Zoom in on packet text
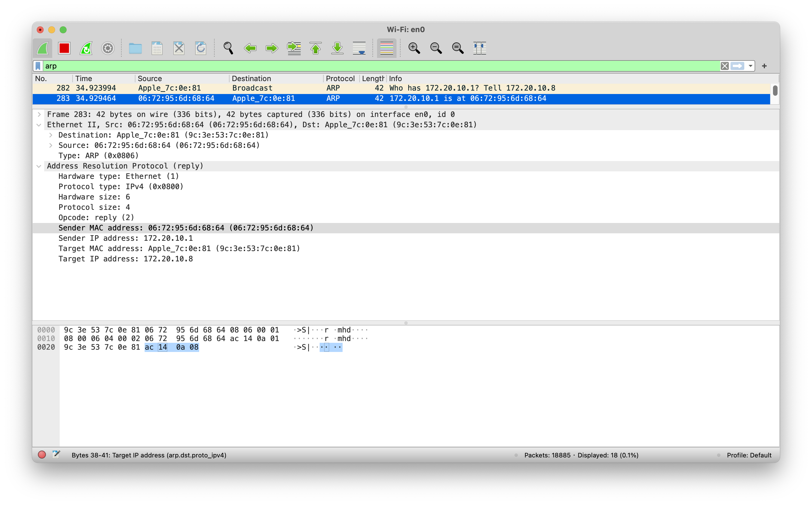The image size is (812, 505). pyautogui.click(x=414, y=48)
